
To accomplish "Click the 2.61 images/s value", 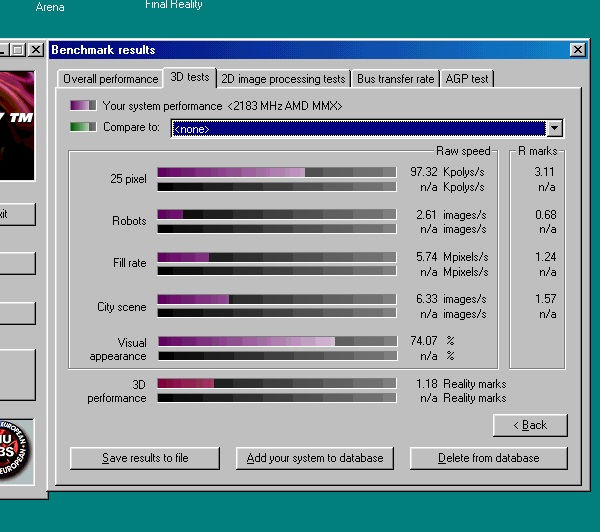I will click(451, 215).
